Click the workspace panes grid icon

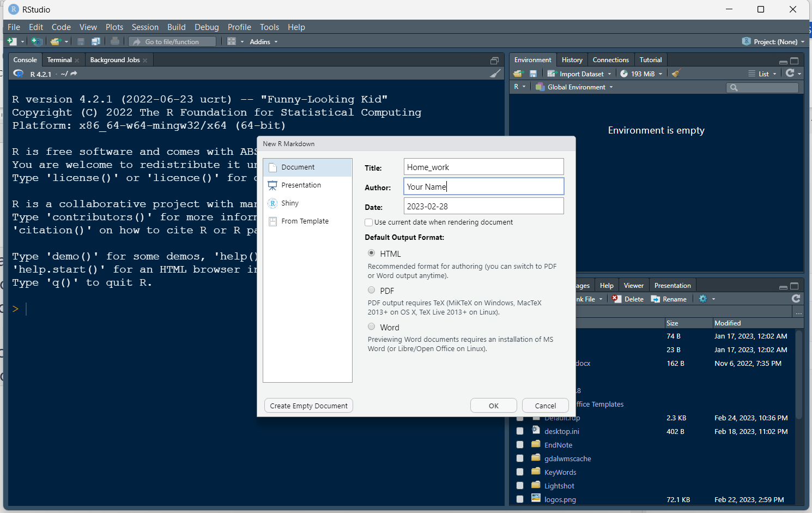coord(232,41)
